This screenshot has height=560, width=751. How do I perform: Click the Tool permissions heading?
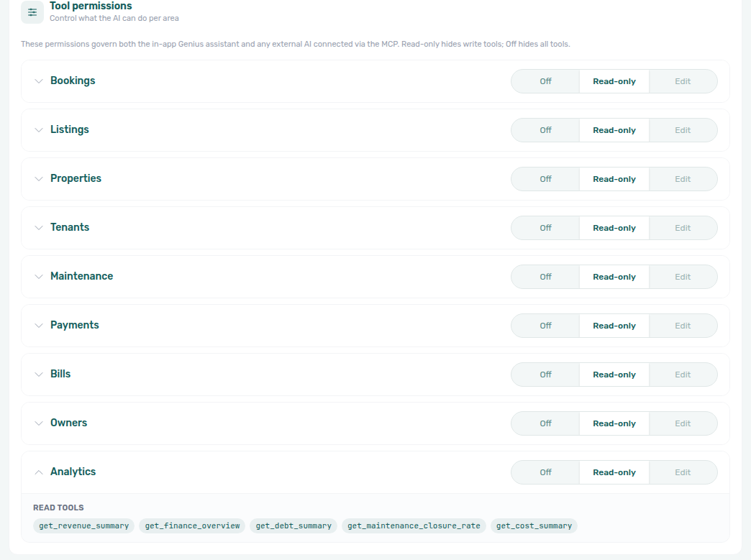(91, 6)
